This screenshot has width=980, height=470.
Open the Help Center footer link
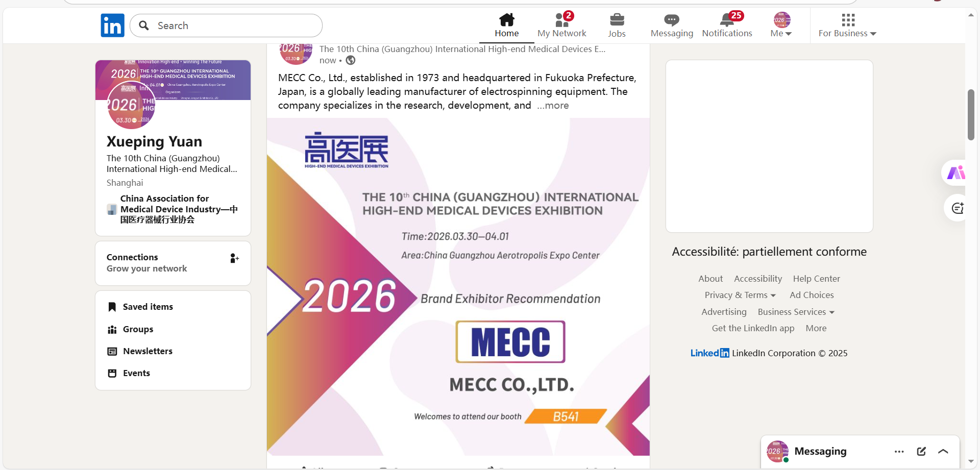coord(816,279)
